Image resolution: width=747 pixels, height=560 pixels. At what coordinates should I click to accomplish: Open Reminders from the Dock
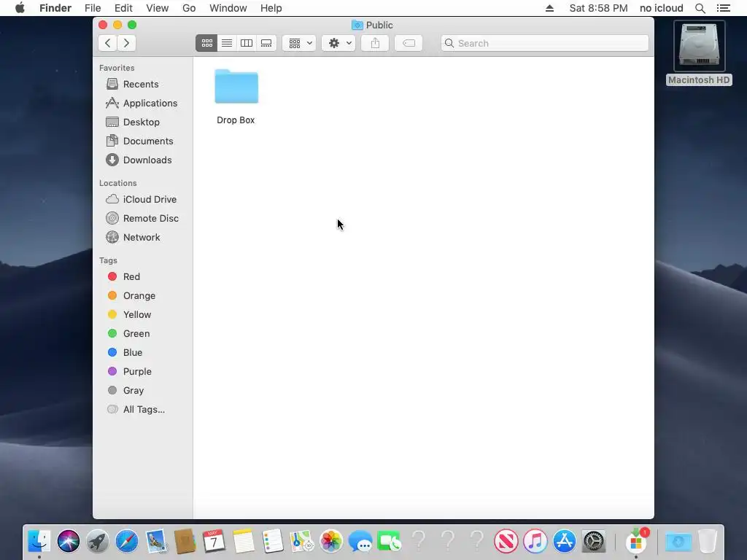pos(273,542)
